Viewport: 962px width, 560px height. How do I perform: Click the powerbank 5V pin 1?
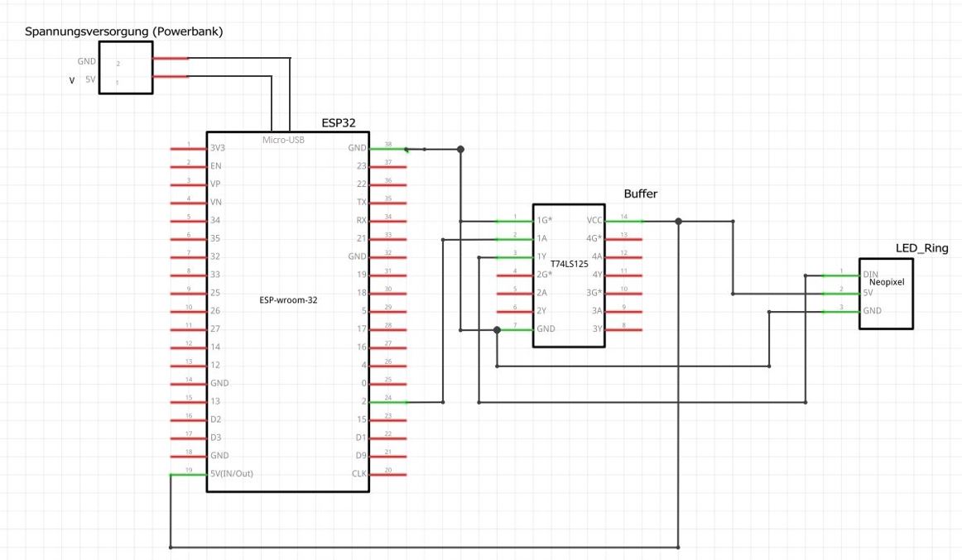point(171,77)
